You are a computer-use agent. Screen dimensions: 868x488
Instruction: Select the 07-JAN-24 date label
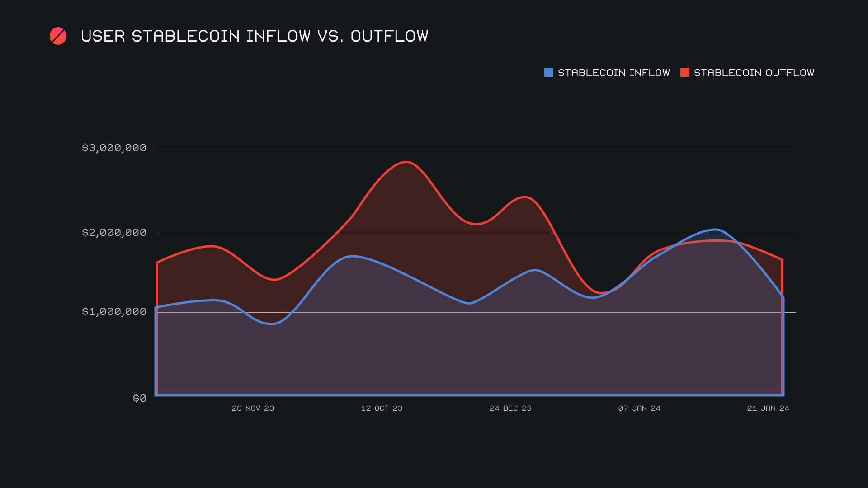tap(639, 408)
